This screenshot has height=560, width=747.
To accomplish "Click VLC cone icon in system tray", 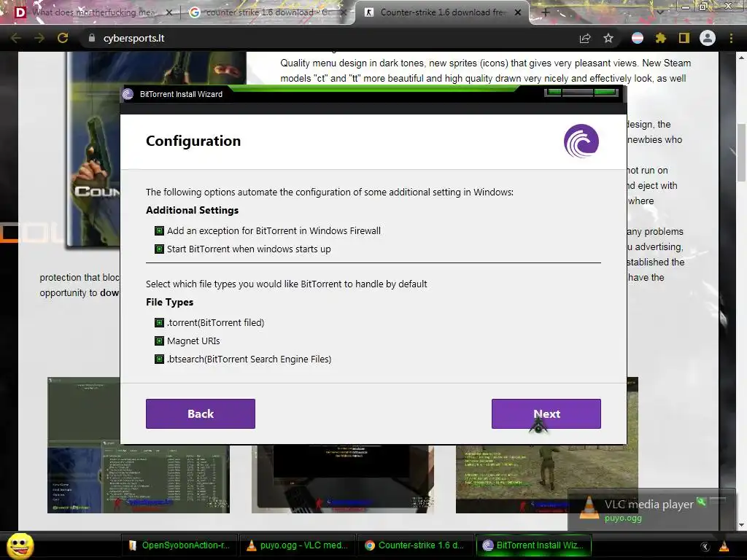I will tap(724, 546).
